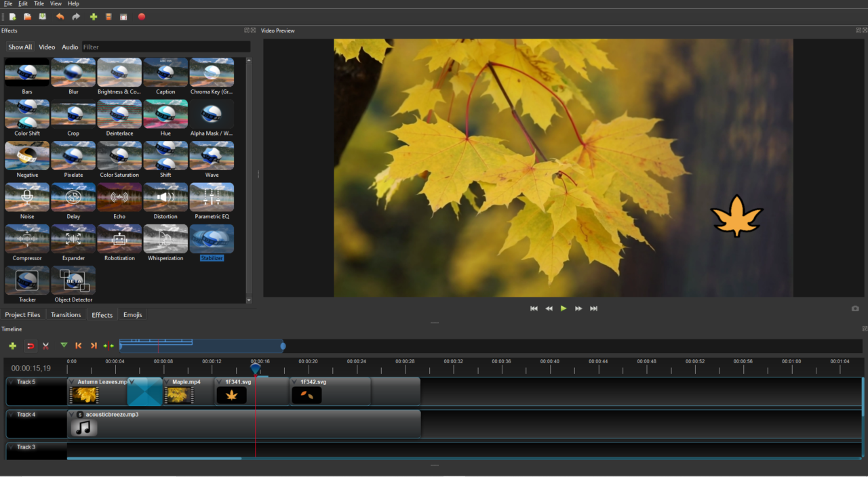Select the Razor tool in the timeline toolbar
Viewport: 868px width, 477px height.
coord(45,346)
